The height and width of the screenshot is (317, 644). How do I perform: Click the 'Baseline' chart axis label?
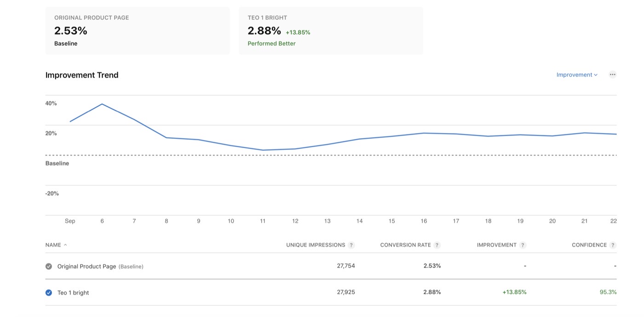tap(57, 163)
